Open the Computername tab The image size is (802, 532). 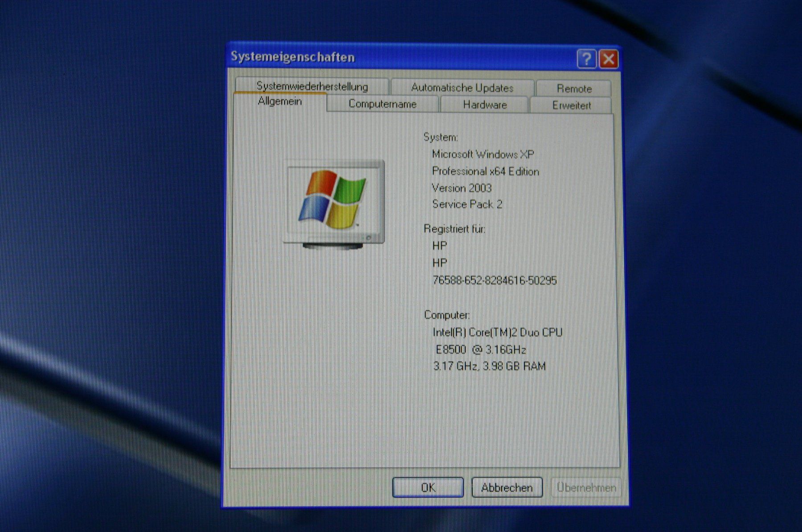(x=382, y=104)
